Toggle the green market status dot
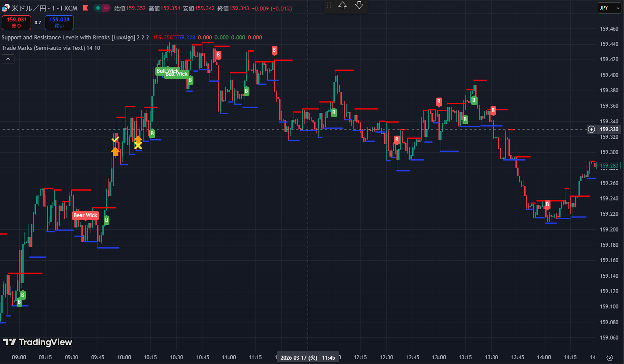 click(x=98, y=8)
